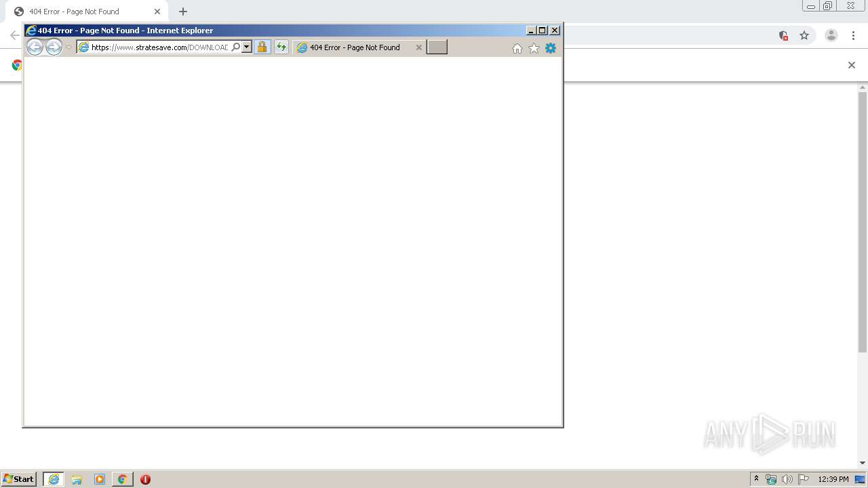Click the red taskbar icon

pos(145,479)
